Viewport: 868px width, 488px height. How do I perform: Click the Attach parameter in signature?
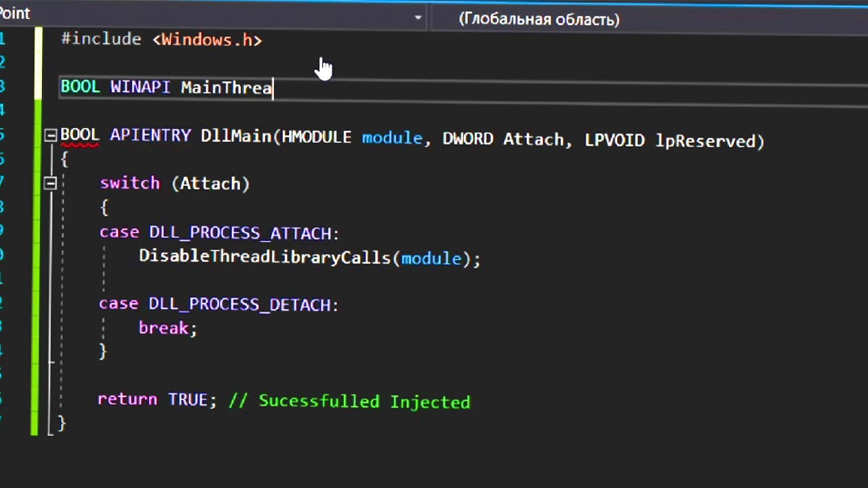pyautogui.click(x=532, y=140)
